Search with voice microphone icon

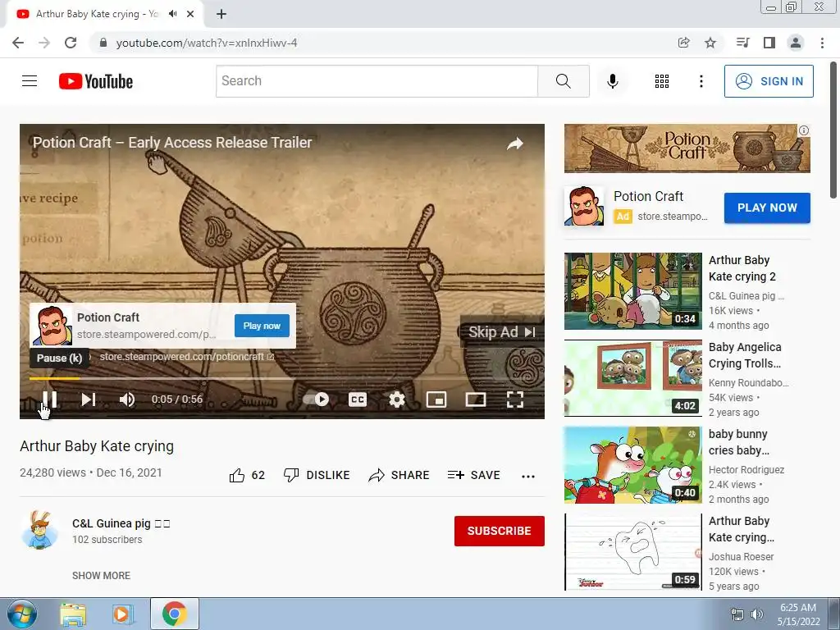(612, 81)
